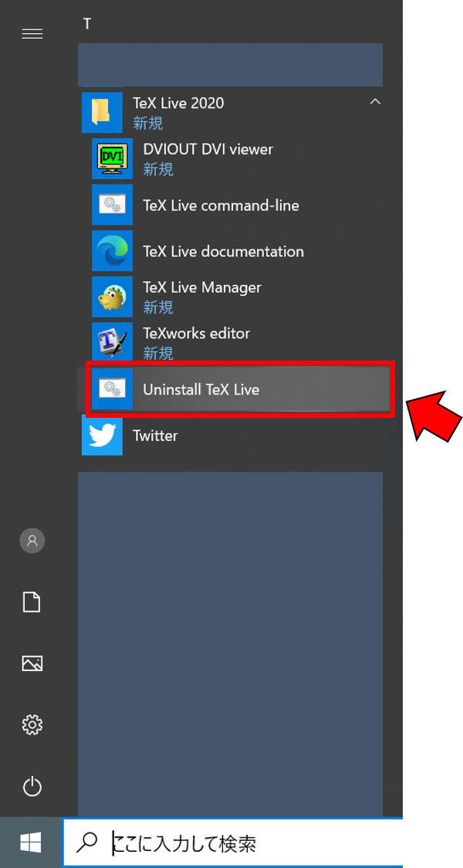The height and width of the screenshot is (868, 463).
Task: Launch the TeX Live command-line icon
Action: point(113,205)
